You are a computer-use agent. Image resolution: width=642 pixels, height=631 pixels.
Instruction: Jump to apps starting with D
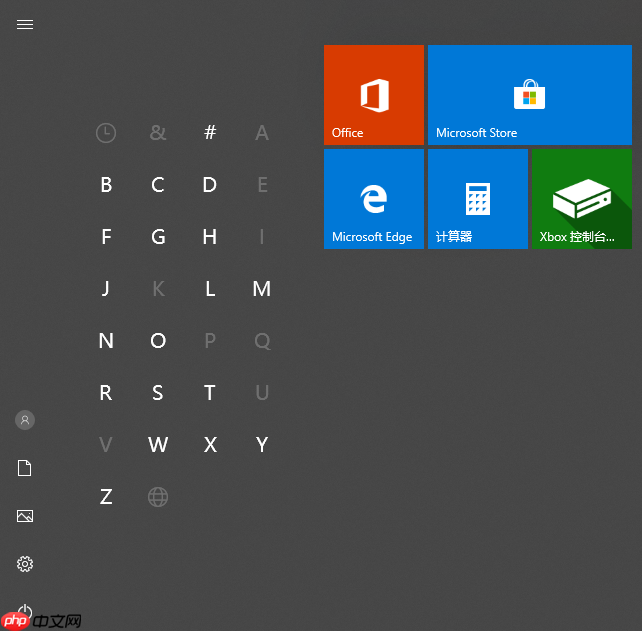point(210,185)
